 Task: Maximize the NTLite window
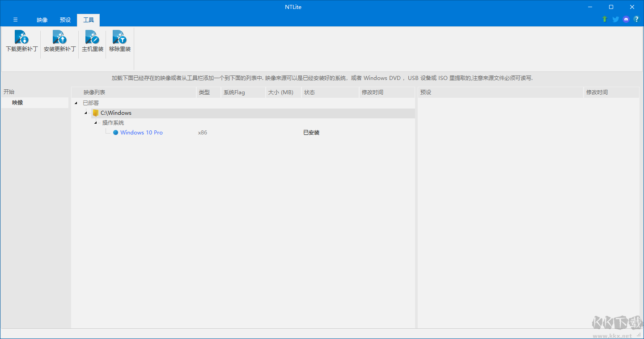coord(611,7)
